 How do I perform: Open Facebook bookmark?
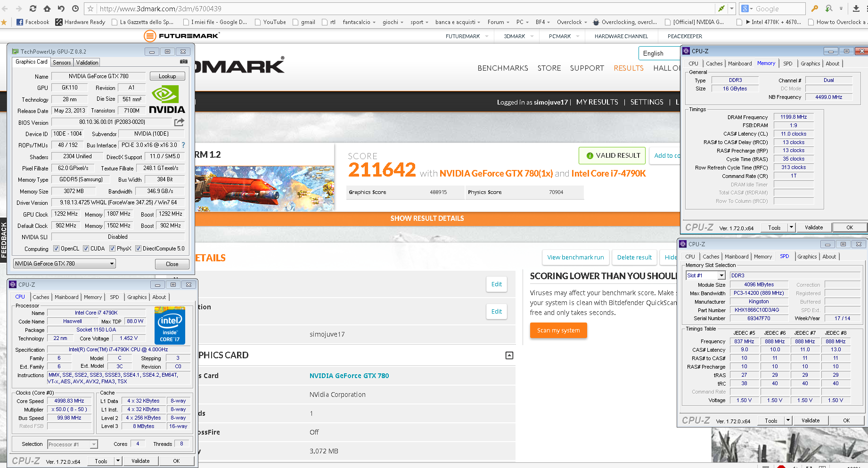(x=33, y=22)
